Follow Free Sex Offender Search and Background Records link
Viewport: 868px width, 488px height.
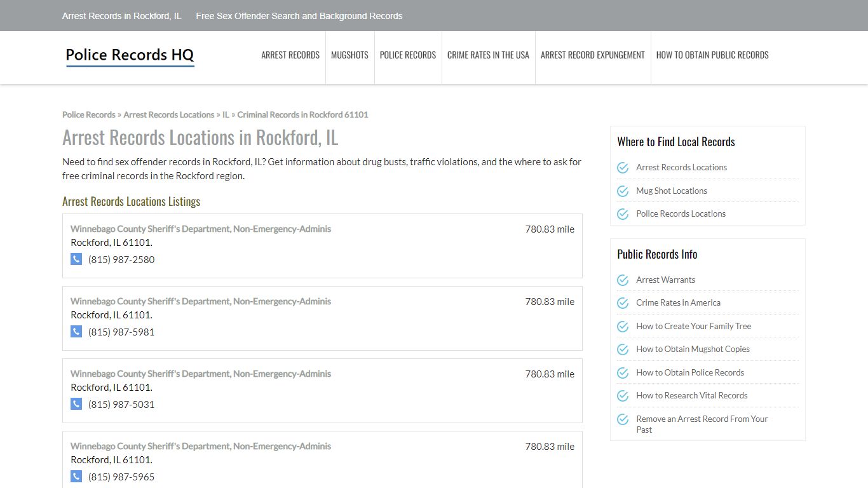tap(299, 16)
